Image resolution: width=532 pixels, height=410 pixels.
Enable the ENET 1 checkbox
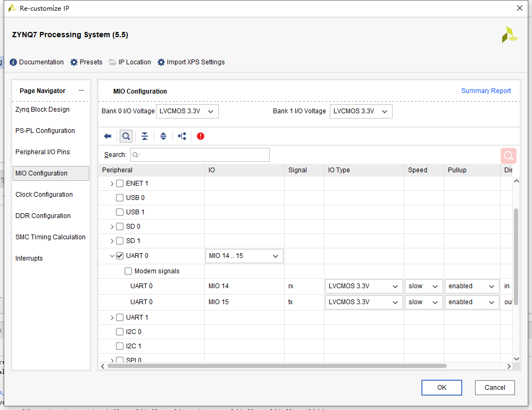(x=119, y=183)
